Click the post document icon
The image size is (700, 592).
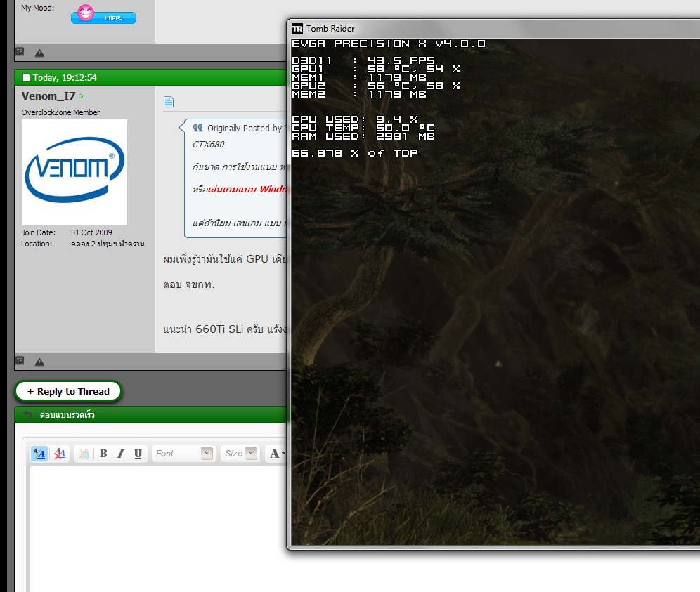point(169,102)
